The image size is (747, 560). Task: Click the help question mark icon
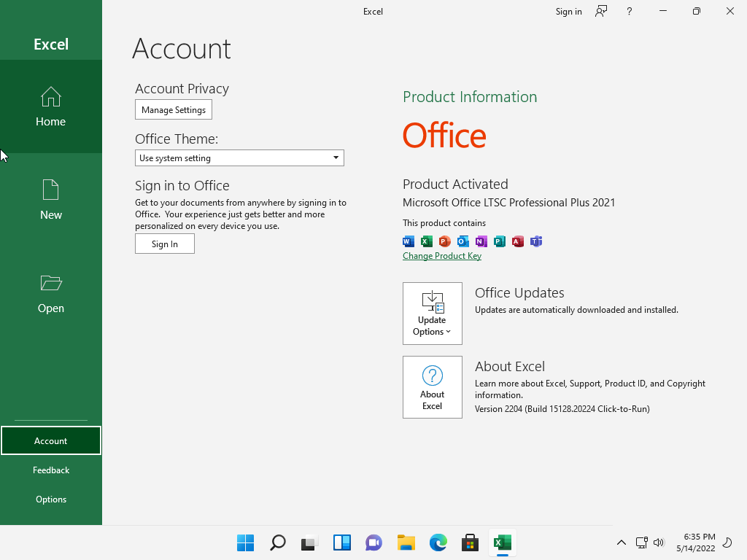(630, 11)
